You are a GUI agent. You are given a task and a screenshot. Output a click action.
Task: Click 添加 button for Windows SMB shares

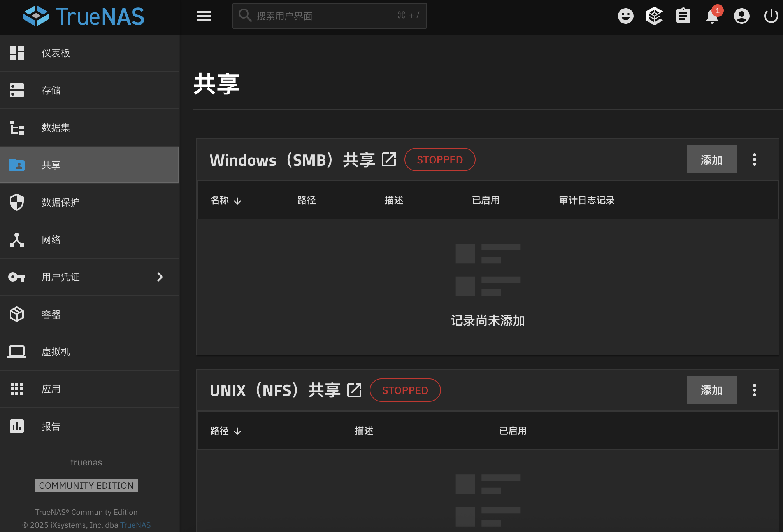click(x=711, y=159)
